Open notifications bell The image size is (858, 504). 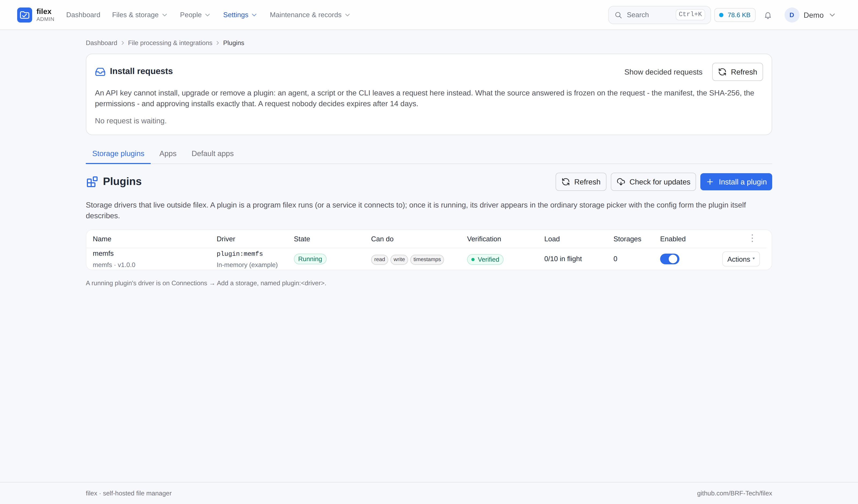(x=767, y=15)
